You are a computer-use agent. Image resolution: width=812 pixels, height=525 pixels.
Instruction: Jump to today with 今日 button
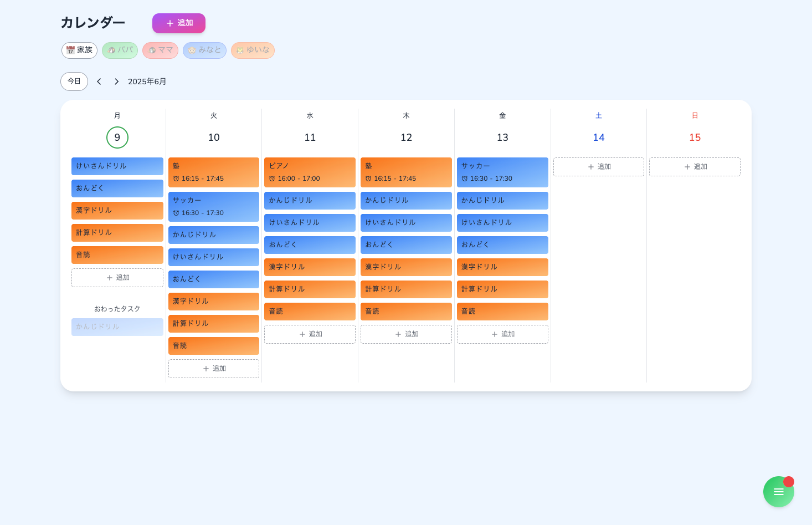[x=74, y=81]
